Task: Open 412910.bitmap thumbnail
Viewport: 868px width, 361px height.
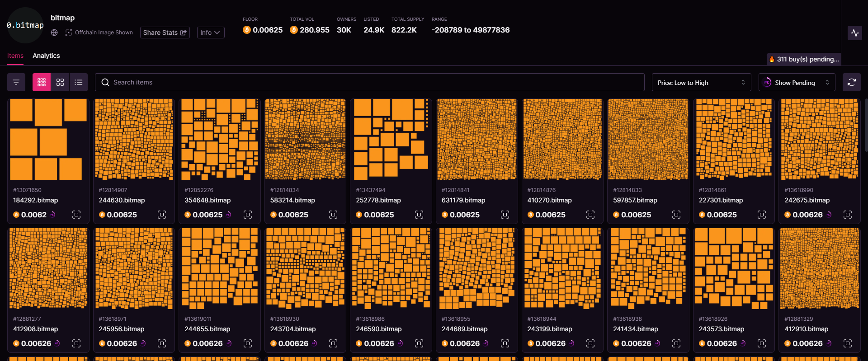Action: pos(820,268)
